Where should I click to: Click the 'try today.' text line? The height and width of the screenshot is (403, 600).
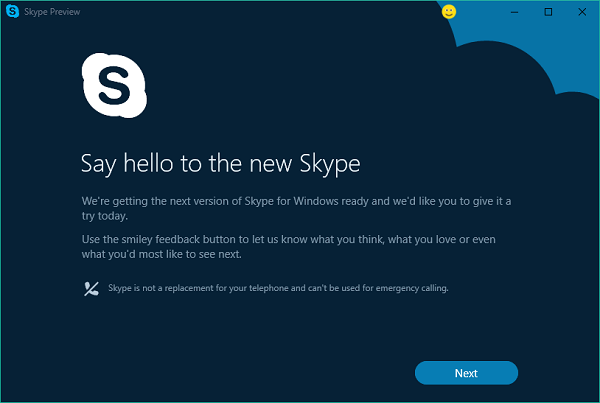(105, 215)
